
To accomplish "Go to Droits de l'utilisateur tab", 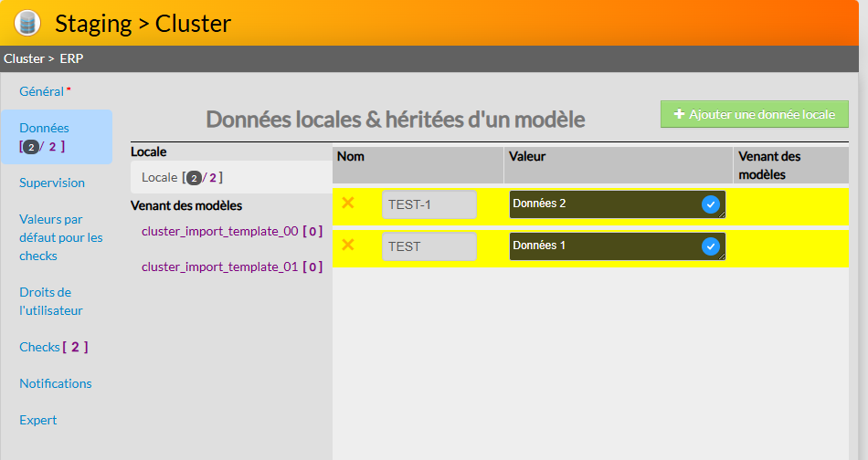I will [51, 301].
